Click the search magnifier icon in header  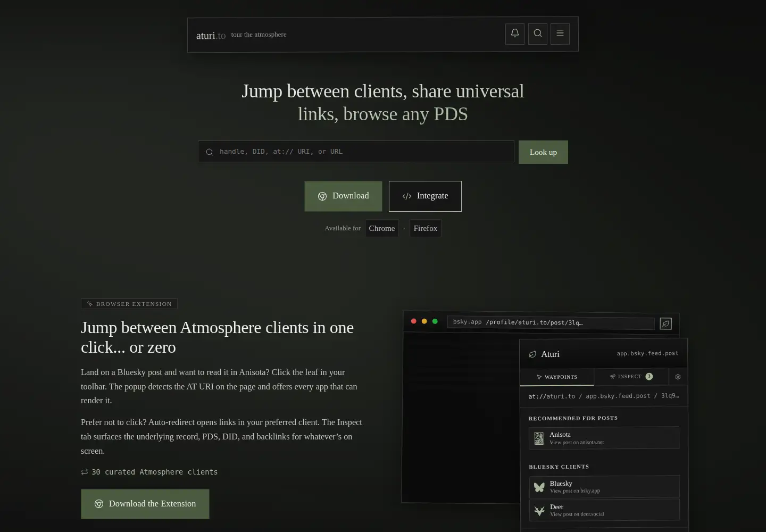click(x=538, y=34)
